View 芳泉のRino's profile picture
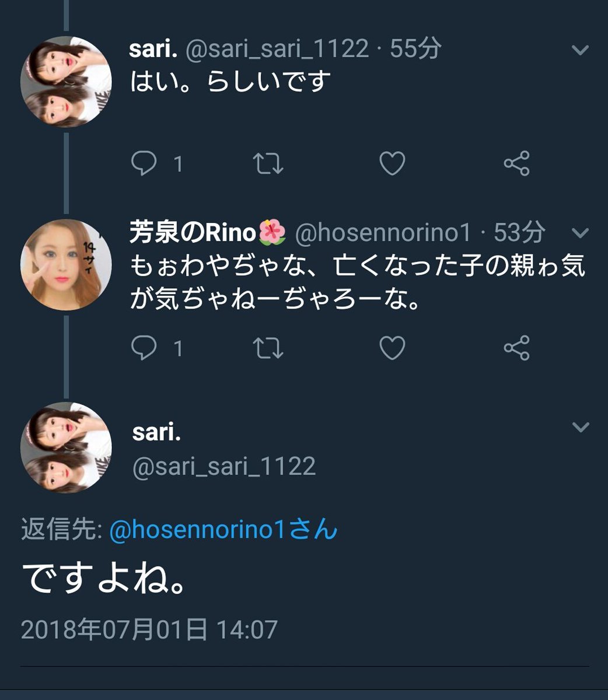 point(66,264)
